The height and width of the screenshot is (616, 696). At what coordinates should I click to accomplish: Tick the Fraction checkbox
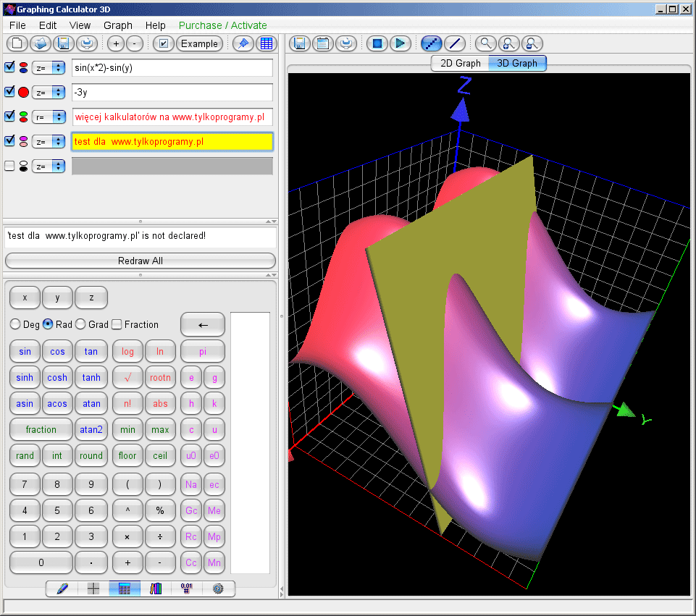(117, 324)
